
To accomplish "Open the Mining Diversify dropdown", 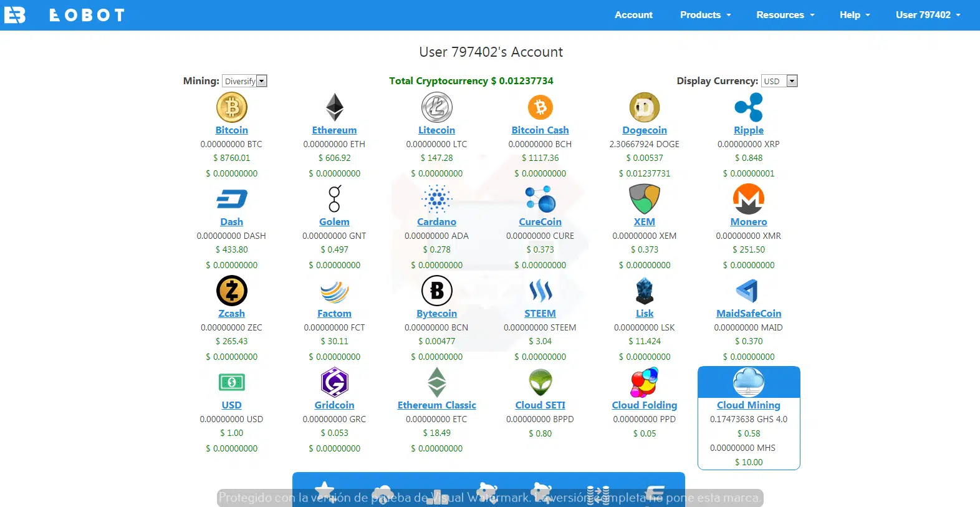I will click(245, 81).
